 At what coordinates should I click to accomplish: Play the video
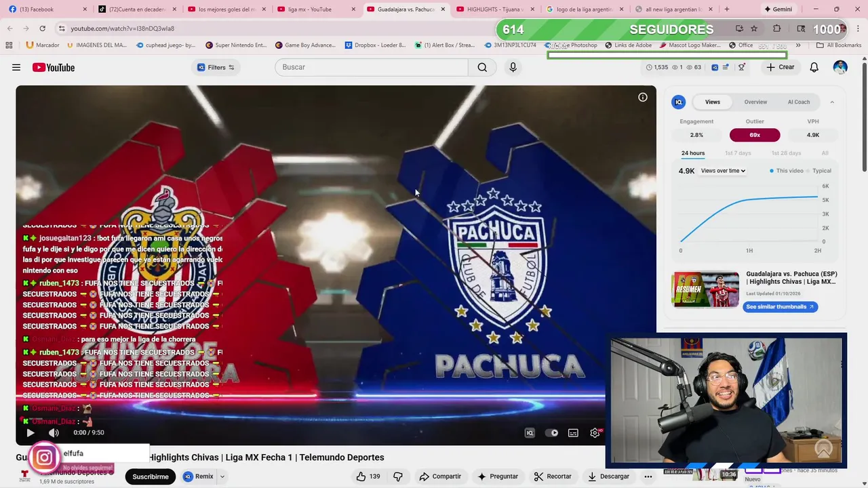[30, 432]
